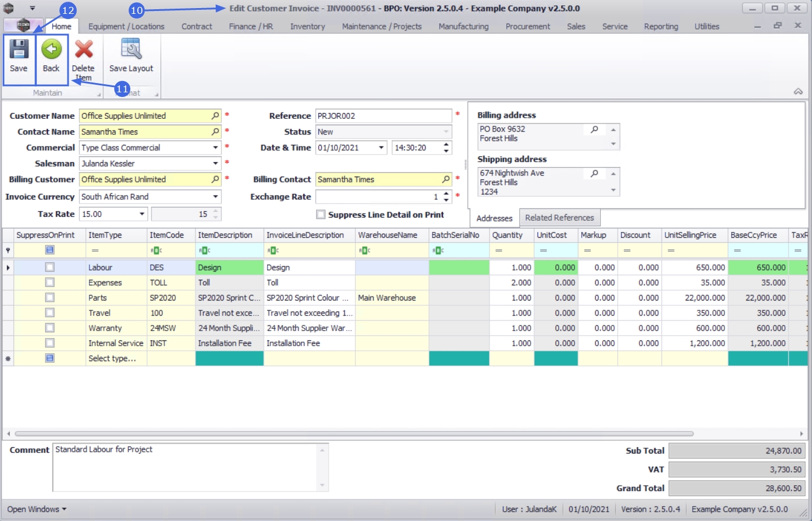812x521 pixels.
Task: Open the Finance / HR ribbon tab
Action: tap(251, 27)
